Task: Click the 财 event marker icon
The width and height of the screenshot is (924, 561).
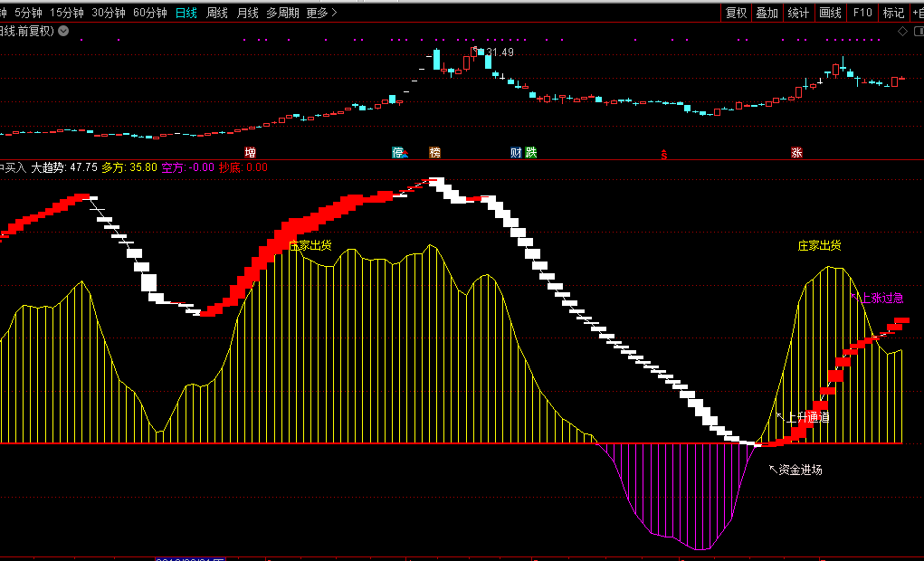Action: (x=516, y=153)
